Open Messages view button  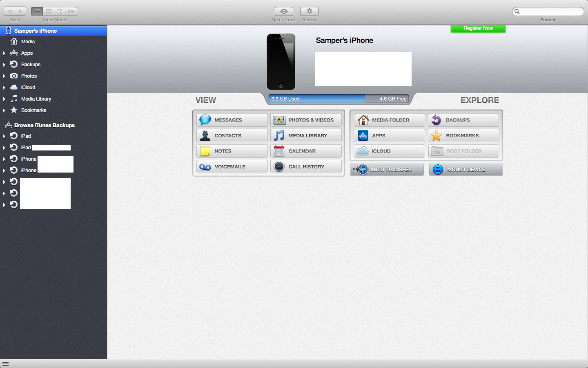tap(232, 120)
